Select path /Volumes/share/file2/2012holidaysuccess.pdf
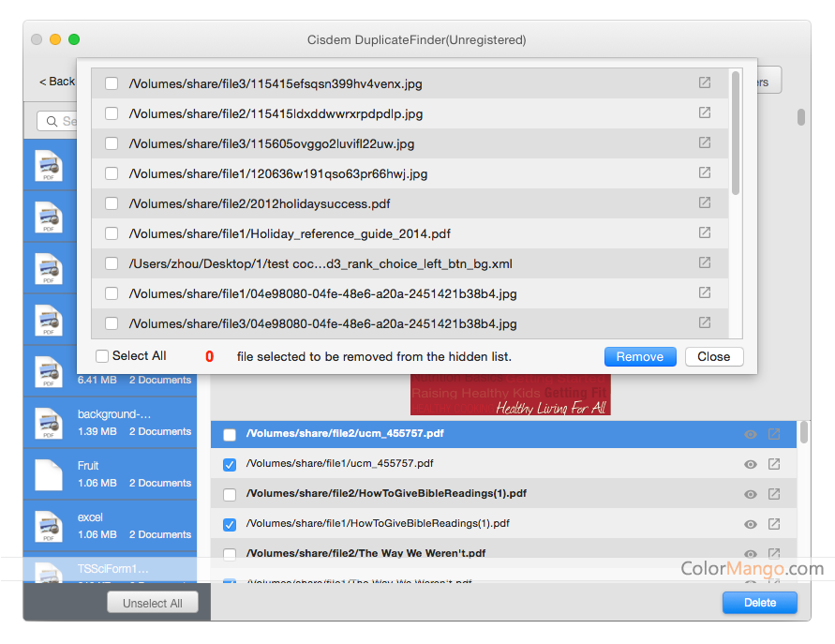Viewport: 835px width, 644px height. pyautogui.click(x=260, y=204)
